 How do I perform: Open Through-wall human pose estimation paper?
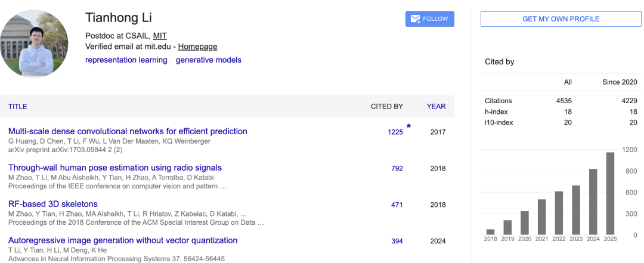click(x=115, y=168)
